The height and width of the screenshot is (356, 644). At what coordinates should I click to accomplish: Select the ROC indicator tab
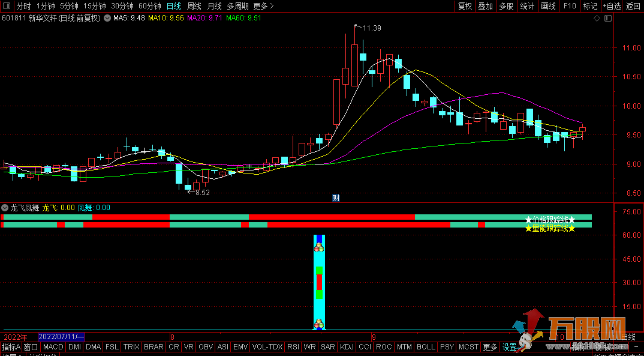point(384,347)
